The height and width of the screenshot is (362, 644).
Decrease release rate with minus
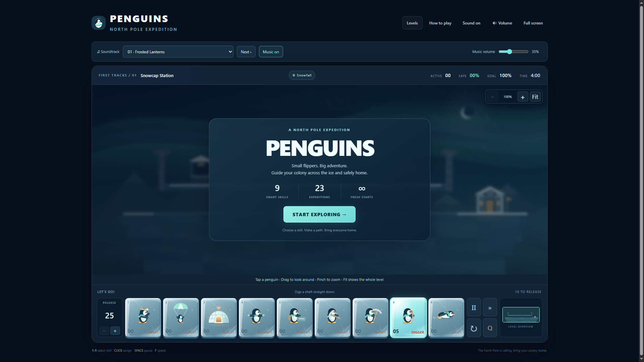[x=104, y=331]
